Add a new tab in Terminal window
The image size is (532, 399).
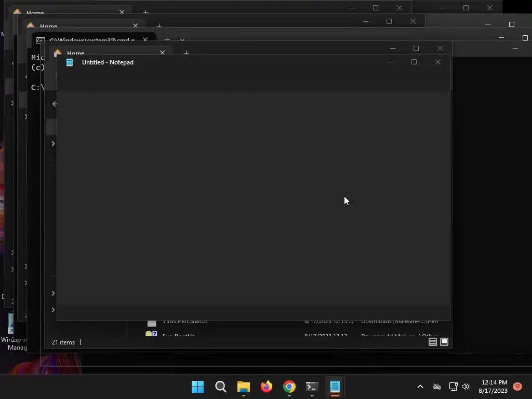click(167, 39)
